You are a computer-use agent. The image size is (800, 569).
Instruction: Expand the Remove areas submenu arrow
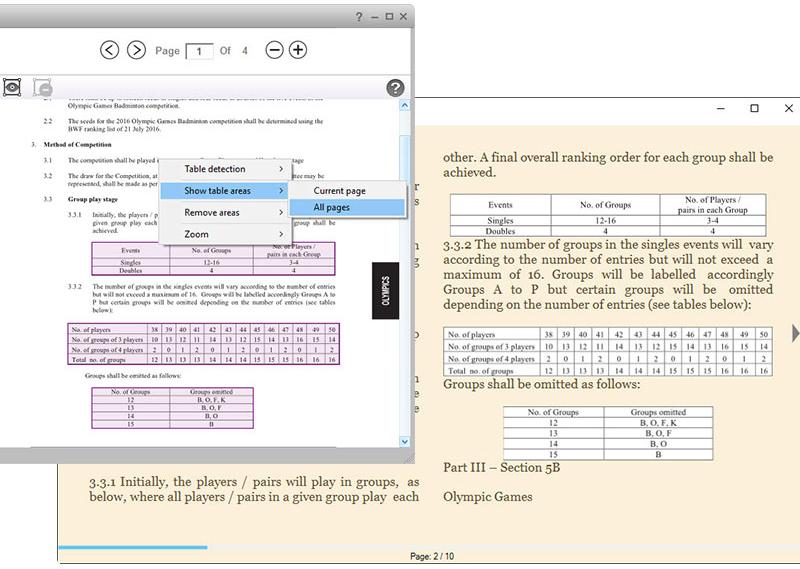[x=281, y=212]
